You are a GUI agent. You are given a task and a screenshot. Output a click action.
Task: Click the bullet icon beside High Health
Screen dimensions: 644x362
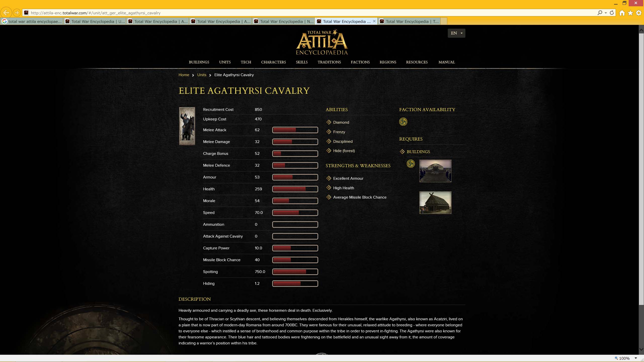pyautogui.click(x=329, y=188)
